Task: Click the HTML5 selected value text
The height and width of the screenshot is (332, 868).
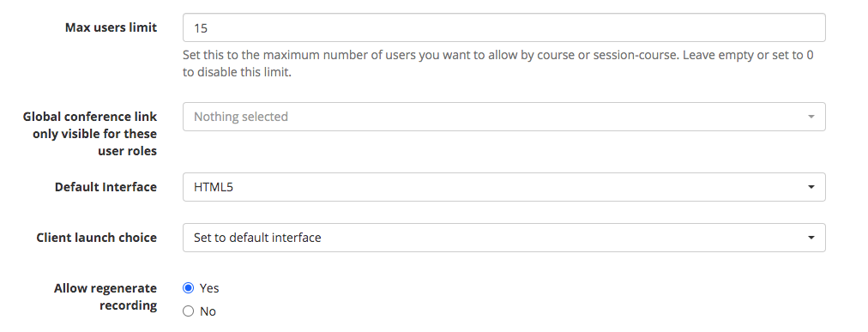Action: (x=213, y=187)
